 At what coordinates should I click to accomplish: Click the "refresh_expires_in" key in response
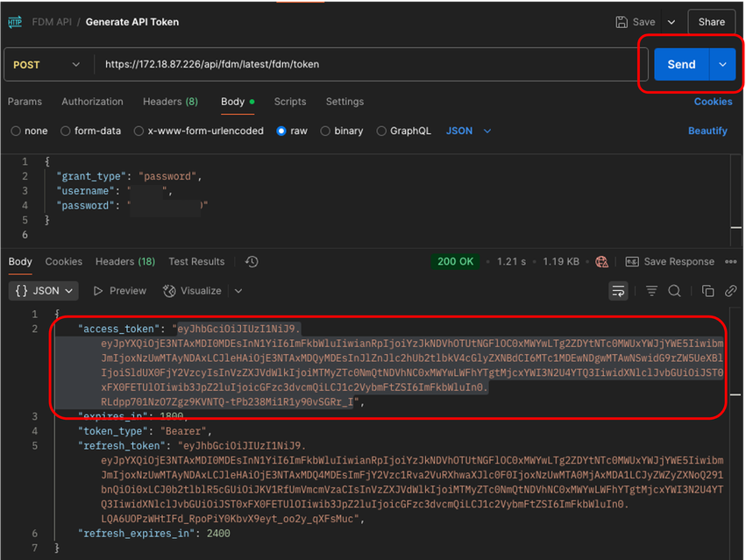click(137, 534)
